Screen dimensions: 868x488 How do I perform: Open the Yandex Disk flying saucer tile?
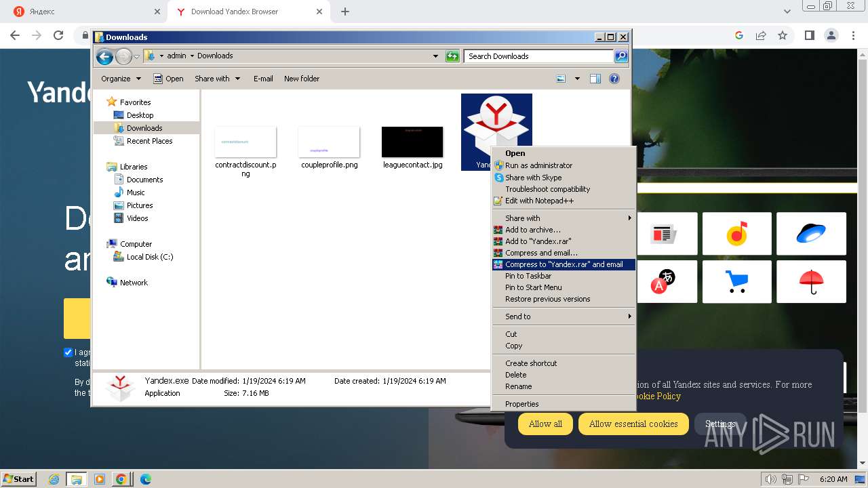point(811,234)
